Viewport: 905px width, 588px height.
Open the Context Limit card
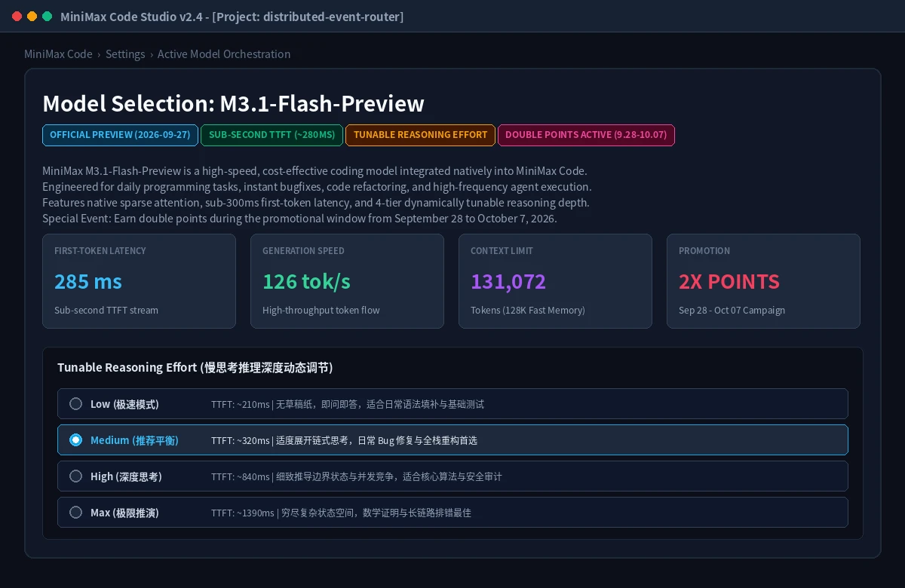[555, 281]
